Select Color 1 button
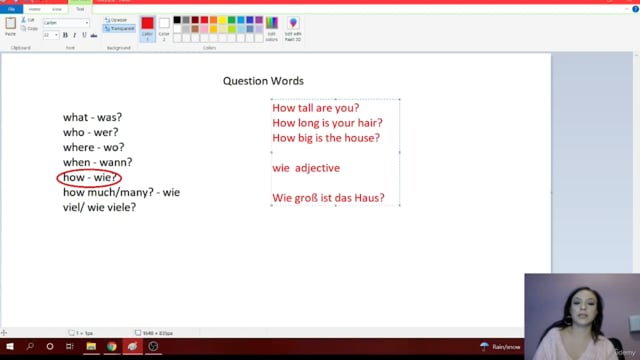 coord(147,29)
